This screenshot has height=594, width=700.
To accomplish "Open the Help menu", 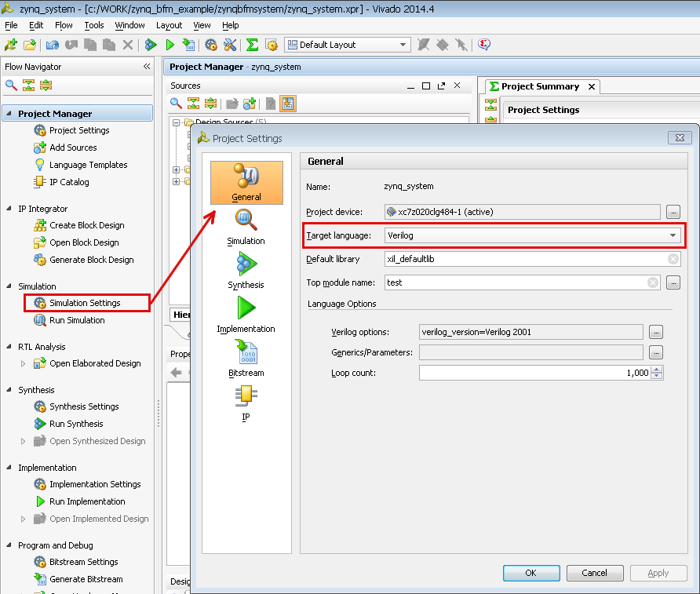I will click(231, 25).
